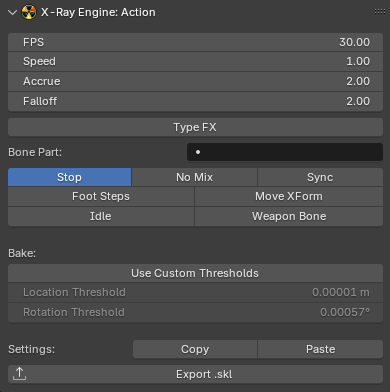Enable the No Mix toggle
Image resolution: width=390 pixels, height=392 pixels.
pos(194,177)
